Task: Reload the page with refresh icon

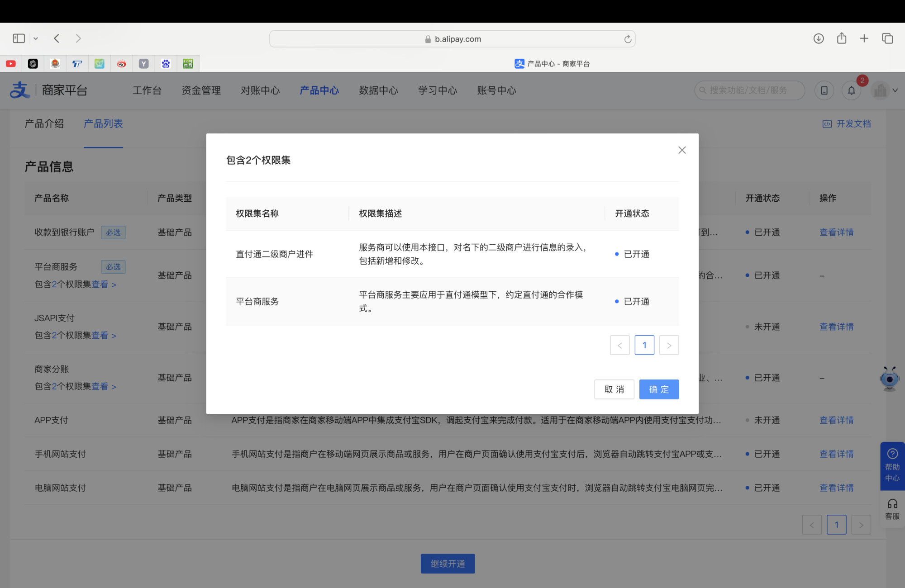Action: [628, 39]
